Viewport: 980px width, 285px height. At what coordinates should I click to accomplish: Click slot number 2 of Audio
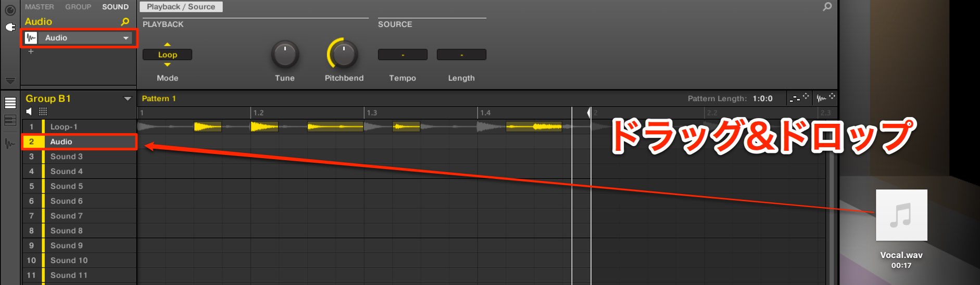pos(32,141)
